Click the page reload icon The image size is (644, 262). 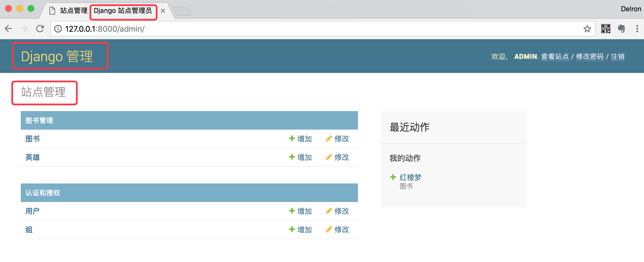(40, 28)
